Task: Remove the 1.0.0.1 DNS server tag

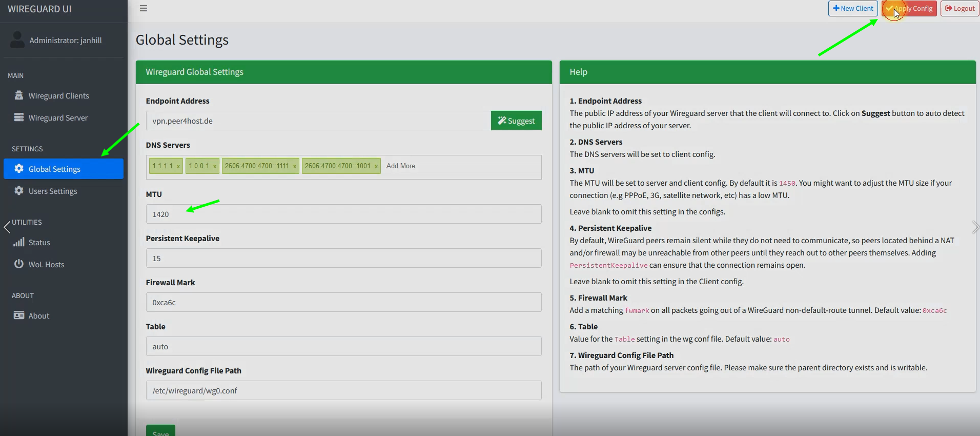Action: [x=215, y=166]
